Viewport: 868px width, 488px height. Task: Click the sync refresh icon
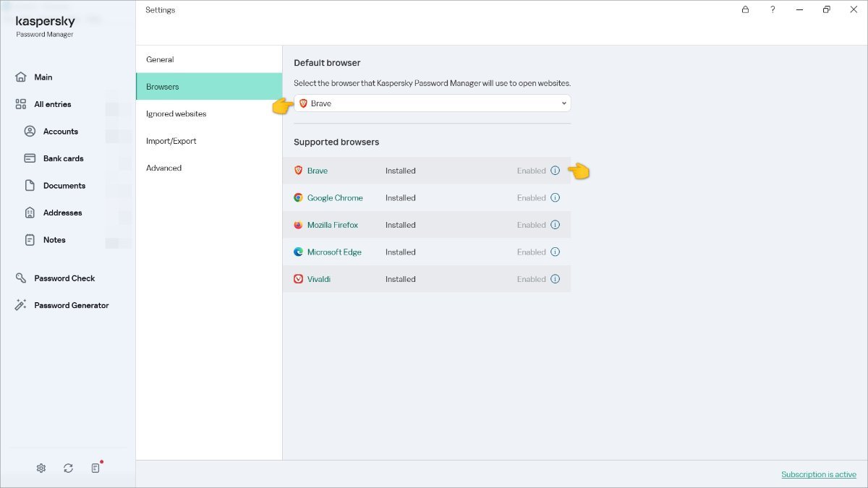[68, 468]
